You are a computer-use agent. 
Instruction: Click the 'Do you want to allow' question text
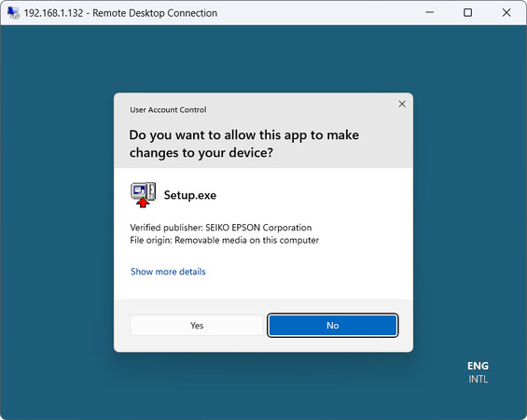(x=244, y=144)
